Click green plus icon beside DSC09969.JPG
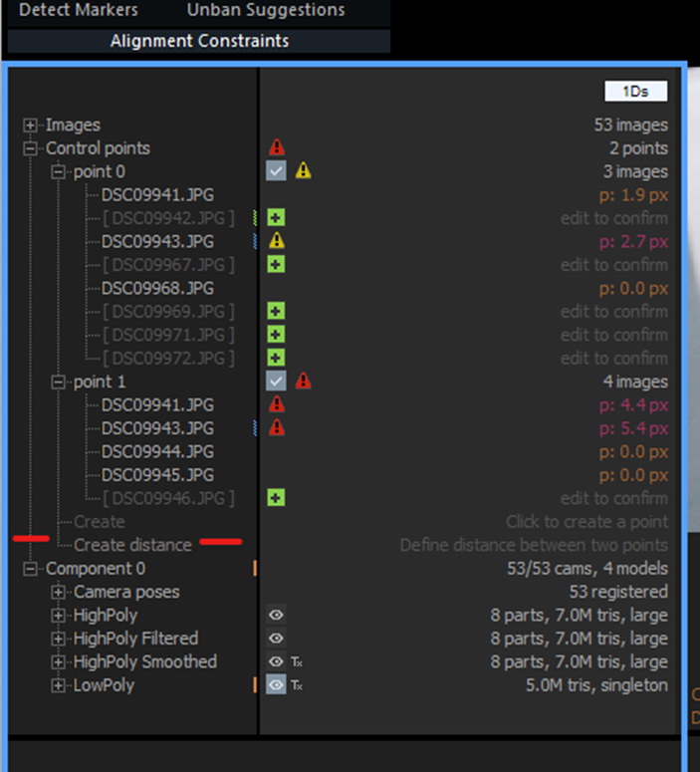The height and width of the screenshot is (772, 700). pos(276,312)
